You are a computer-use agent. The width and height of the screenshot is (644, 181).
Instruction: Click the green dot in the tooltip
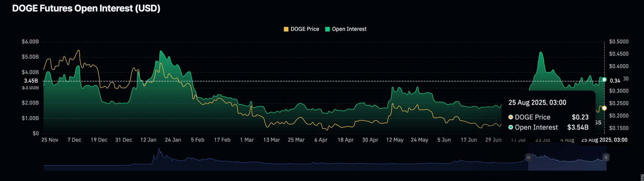(x=511, y=127)
